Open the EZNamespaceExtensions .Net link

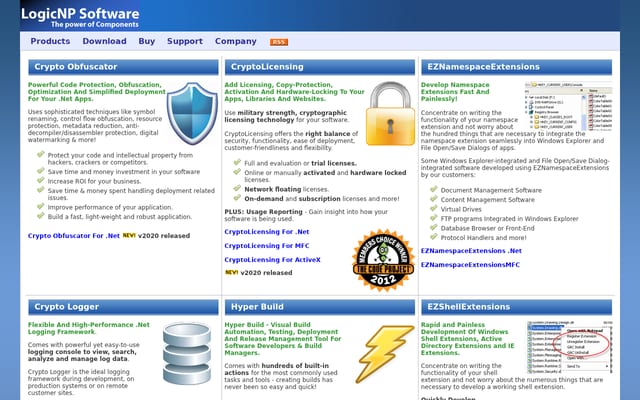pos(471,251)
